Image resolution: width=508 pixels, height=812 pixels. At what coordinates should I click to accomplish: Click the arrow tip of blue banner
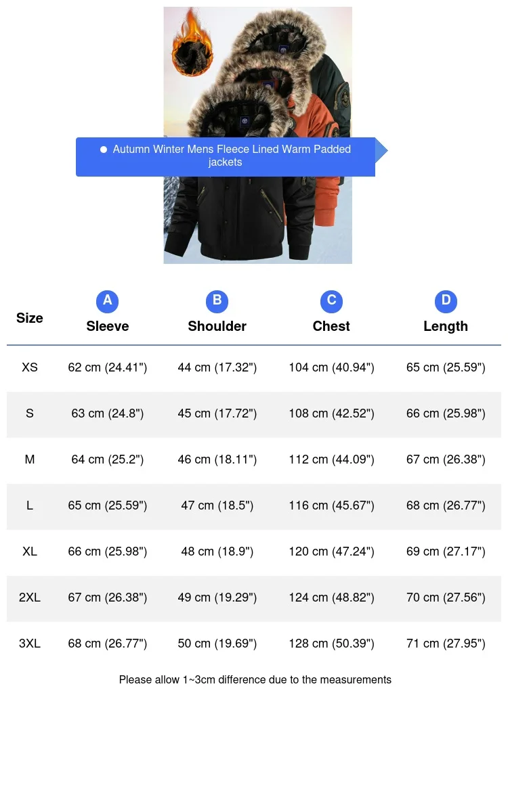pyautogui.click(x=382, y=152)
